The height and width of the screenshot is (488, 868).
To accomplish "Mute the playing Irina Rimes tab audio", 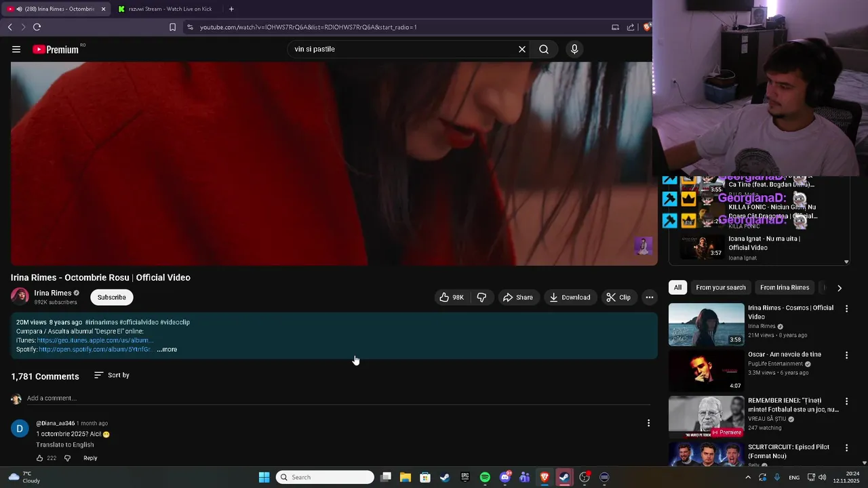I will pyautogui.click(x=19, y=9).
